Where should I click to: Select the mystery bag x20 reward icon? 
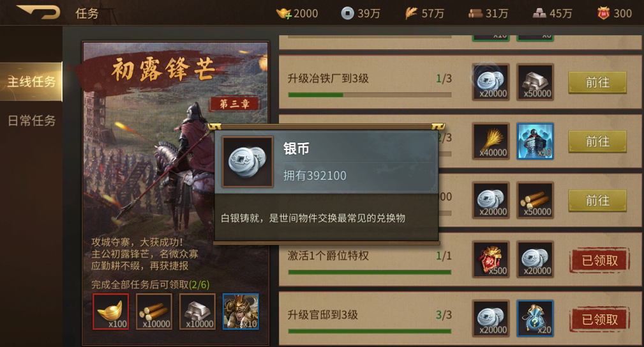[x=535, y=319]
